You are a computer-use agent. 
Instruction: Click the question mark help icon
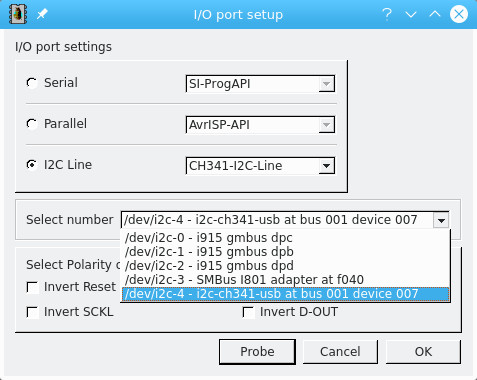coord(386,14)
